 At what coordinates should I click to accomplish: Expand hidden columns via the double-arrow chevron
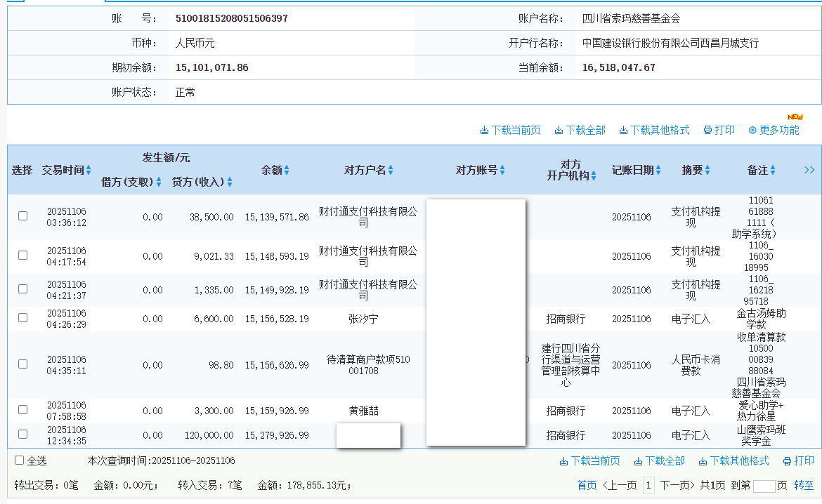(809, 170)
